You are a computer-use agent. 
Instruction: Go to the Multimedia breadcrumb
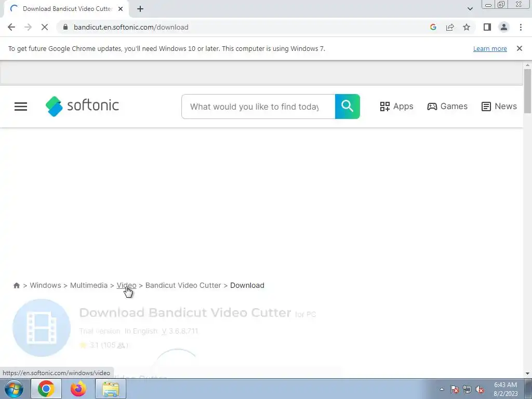88,285
